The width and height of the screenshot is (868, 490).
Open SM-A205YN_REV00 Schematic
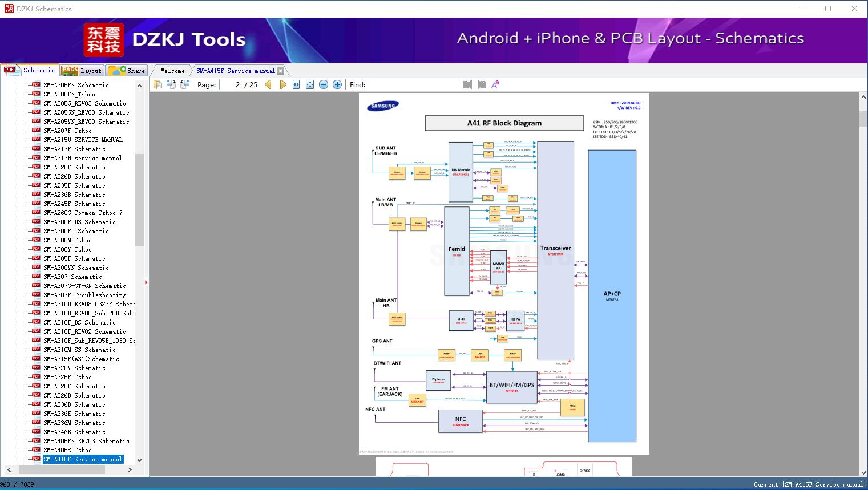(x=86, y=122)
